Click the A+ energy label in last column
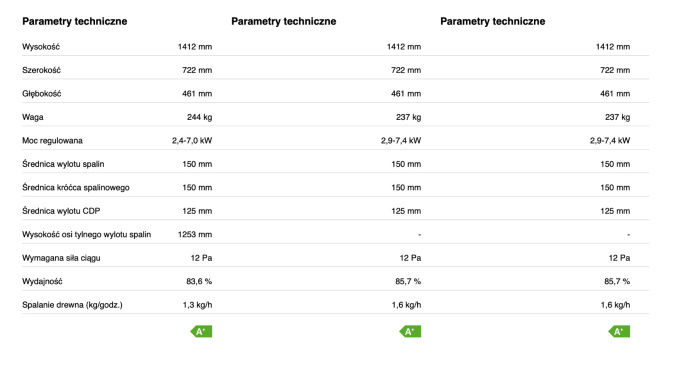Viewport: 695px width, 367px height. point(619,332)
